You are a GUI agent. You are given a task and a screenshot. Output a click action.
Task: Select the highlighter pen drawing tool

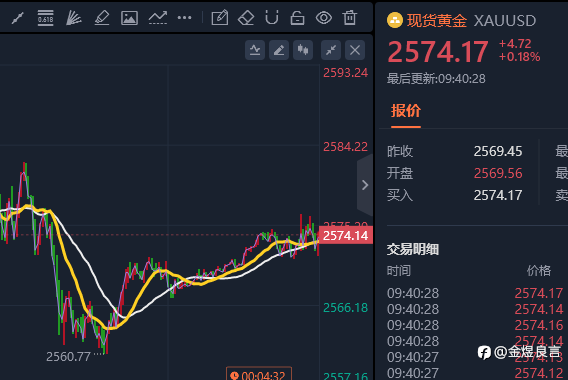[x=101, y=18]
